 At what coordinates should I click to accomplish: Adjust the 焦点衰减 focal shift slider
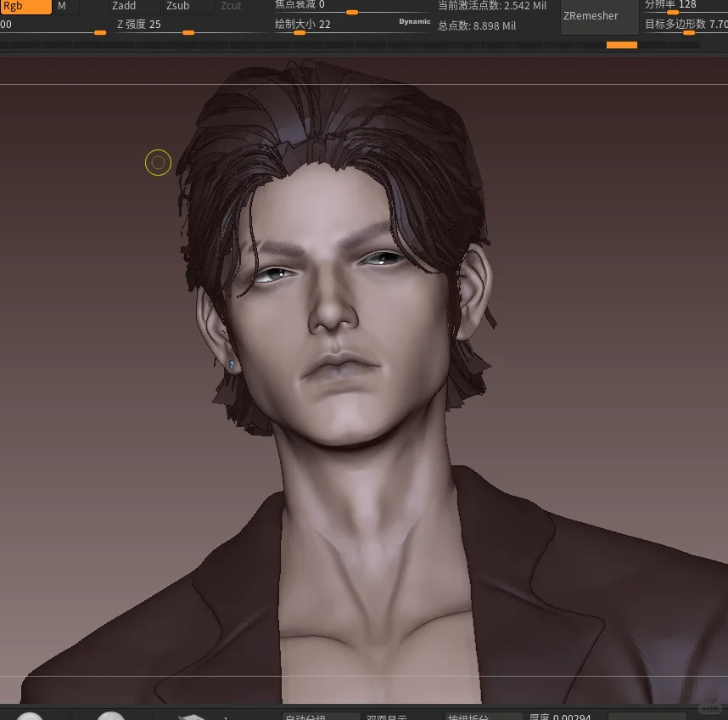tap(351, 7)
